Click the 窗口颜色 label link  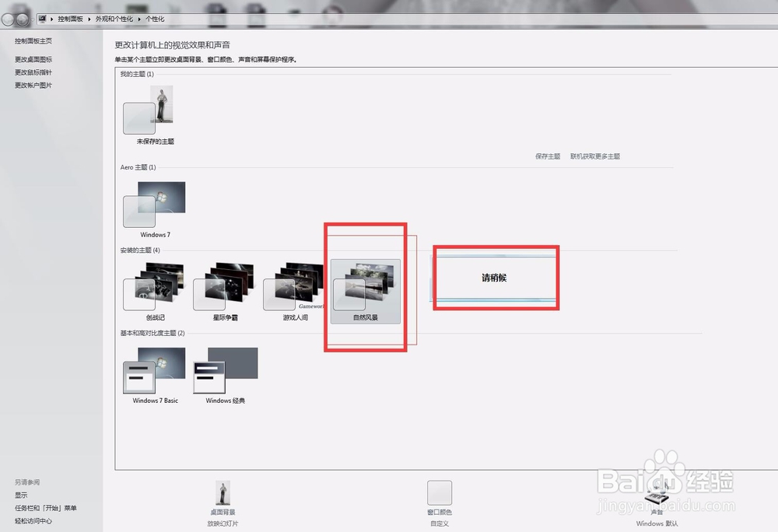[440, 512]
